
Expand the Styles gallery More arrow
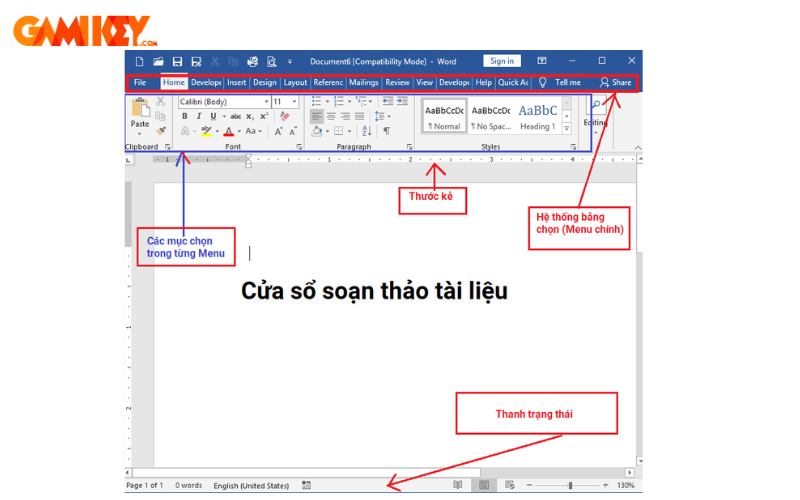pos(566,129)
